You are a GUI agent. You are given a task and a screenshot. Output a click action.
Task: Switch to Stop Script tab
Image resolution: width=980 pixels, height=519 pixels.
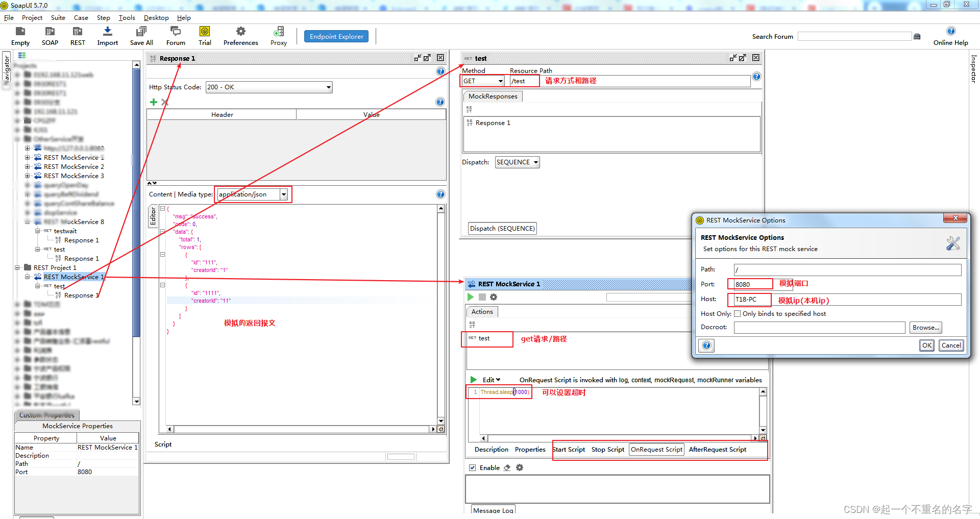607,450
